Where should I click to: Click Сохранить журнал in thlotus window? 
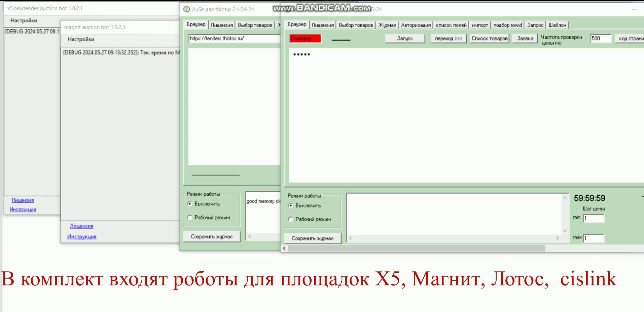pos(212,237)
